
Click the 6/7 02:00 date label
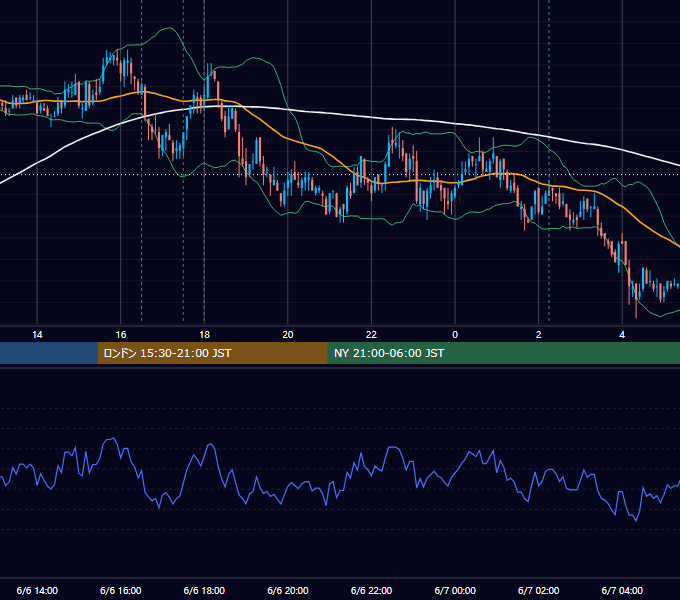coord(538,590)
